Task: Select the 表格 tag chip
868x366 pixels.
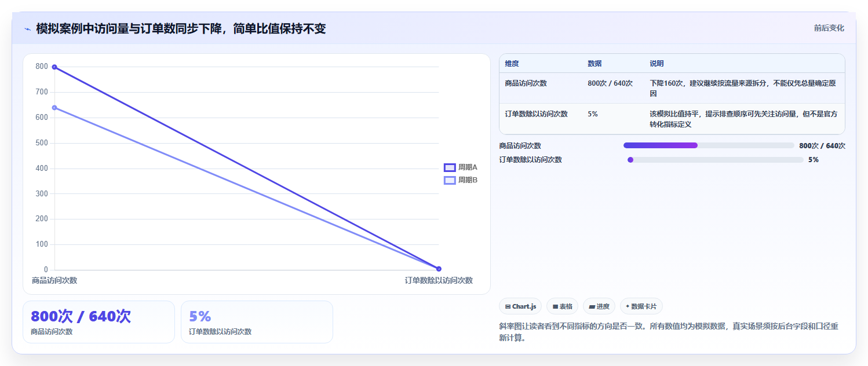Action: pyautogui.click(x=562, y=306)
